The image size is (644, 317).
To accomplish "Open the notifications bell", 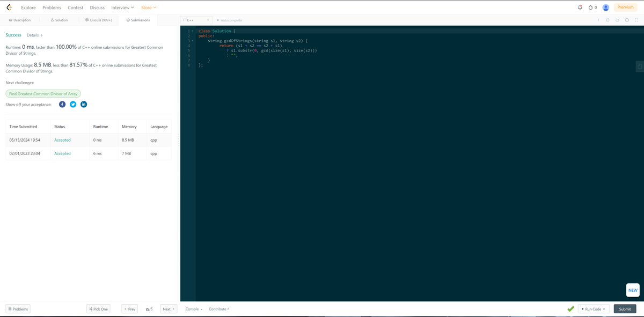I will 580,8.
